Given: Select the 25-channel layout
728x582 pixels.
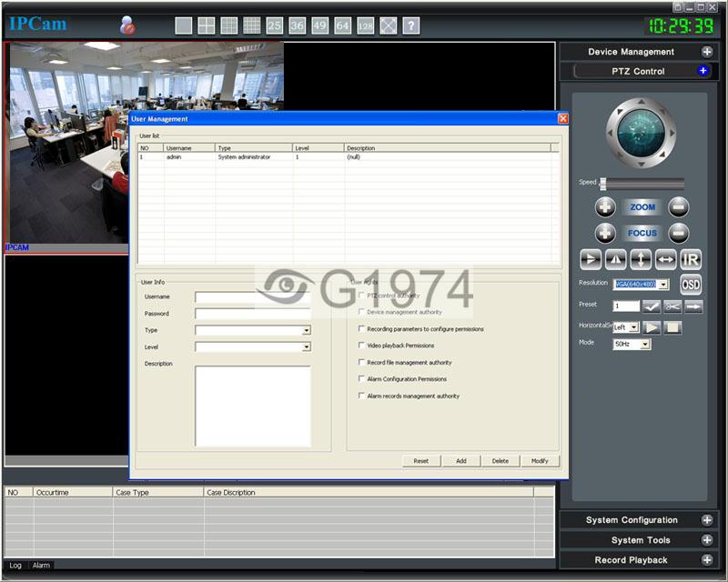Looking at the screenshot, I should 275,25.
